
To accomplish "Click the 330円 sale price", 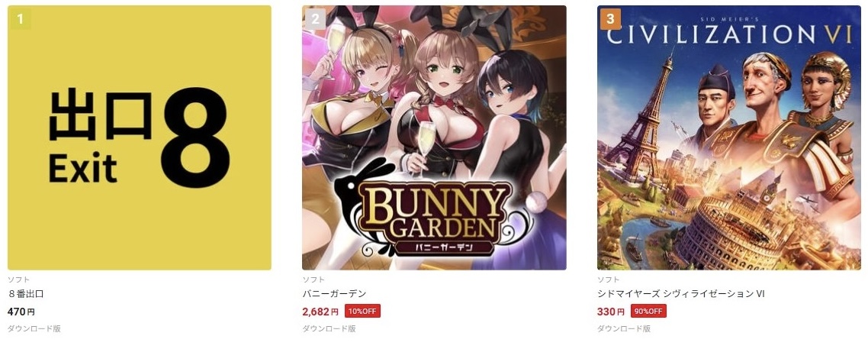I will [611, 312].
